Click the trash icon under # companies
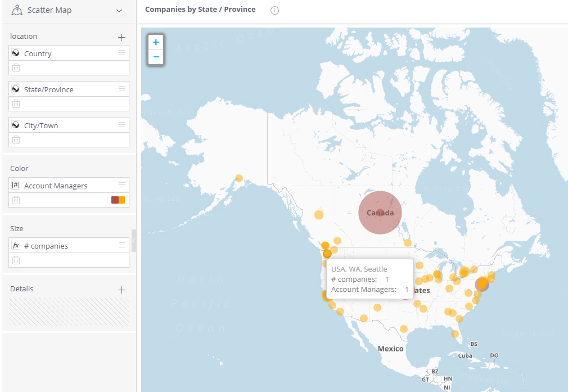 (x=17, y=260)
